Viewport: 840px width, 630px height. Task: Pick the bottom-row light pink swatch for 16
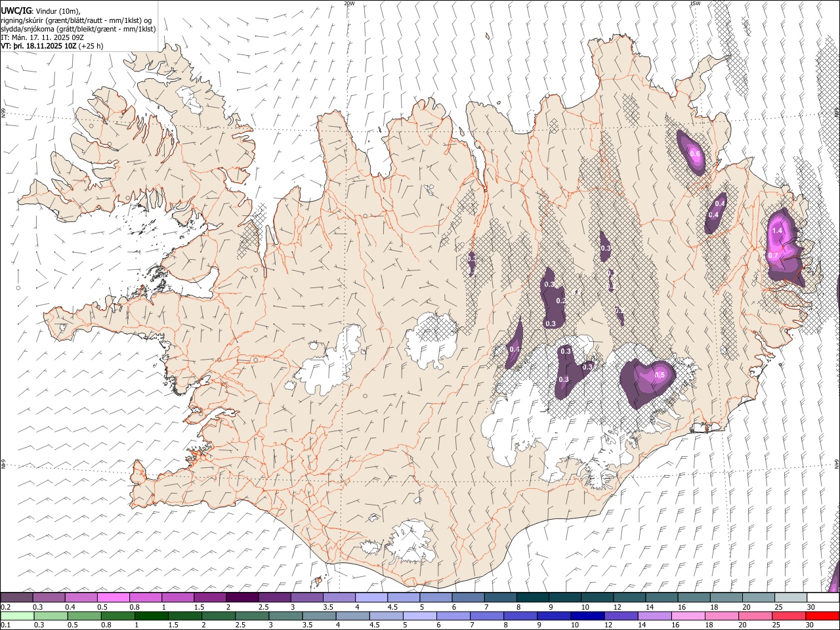click(x=688, y=616)
